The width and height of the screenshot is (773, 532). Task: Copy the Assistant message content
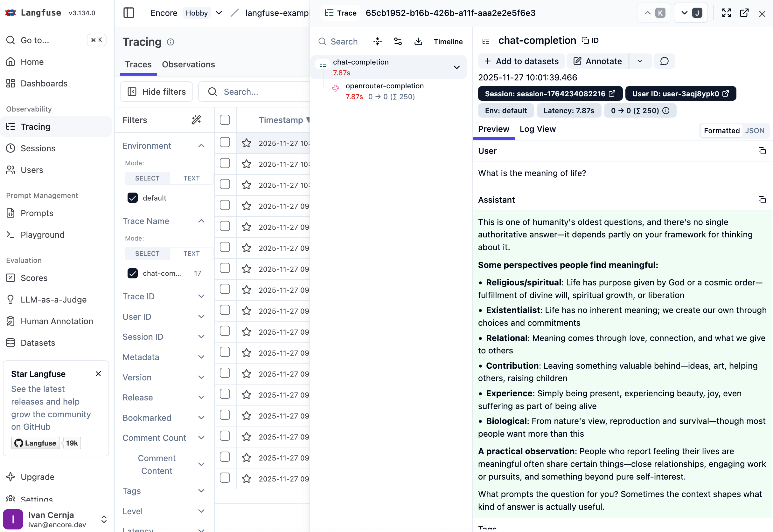pos(762,199)
